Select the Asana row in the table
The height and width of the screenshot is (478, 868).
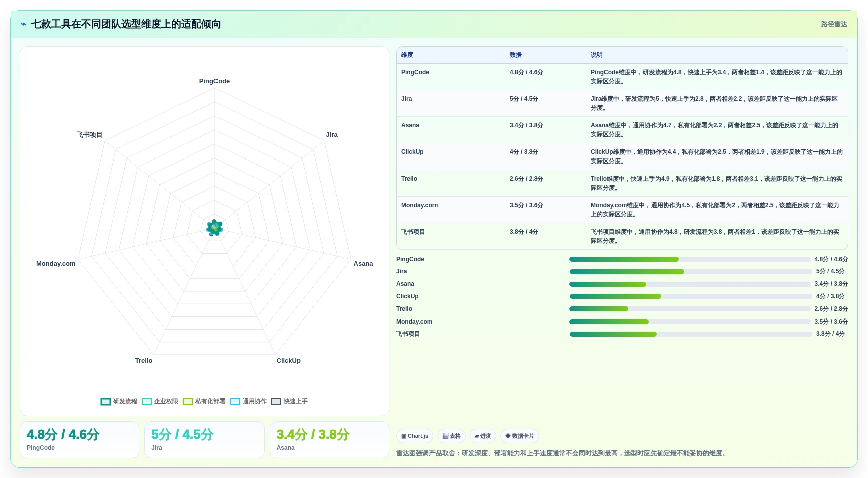click(622, 130)
